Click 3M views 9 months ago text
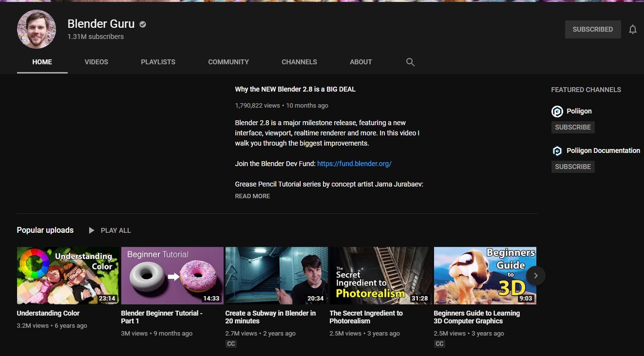This screenshot has height=356, width=644. tap(157, 334)
